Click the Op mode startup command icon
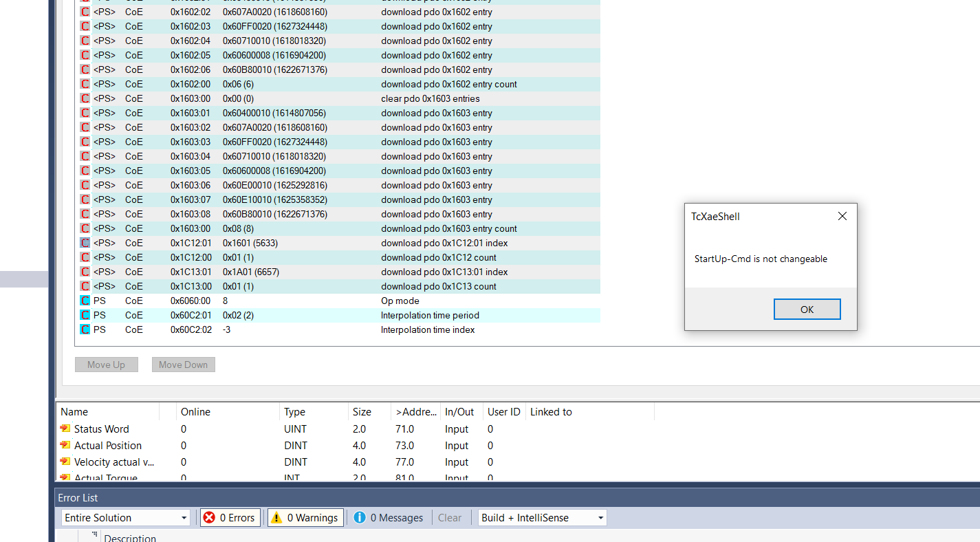 (x=85, y=301)
